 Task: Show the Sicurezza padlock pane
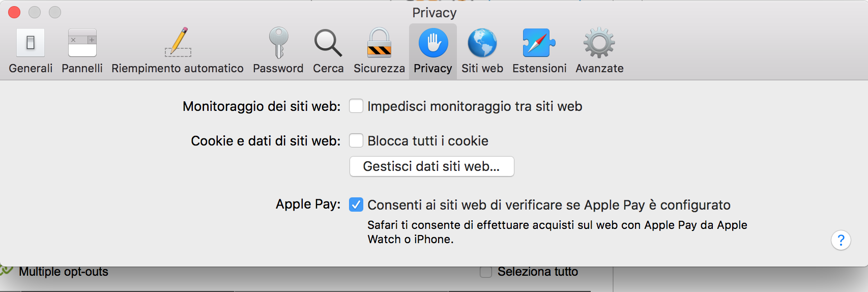coord(379,51)
